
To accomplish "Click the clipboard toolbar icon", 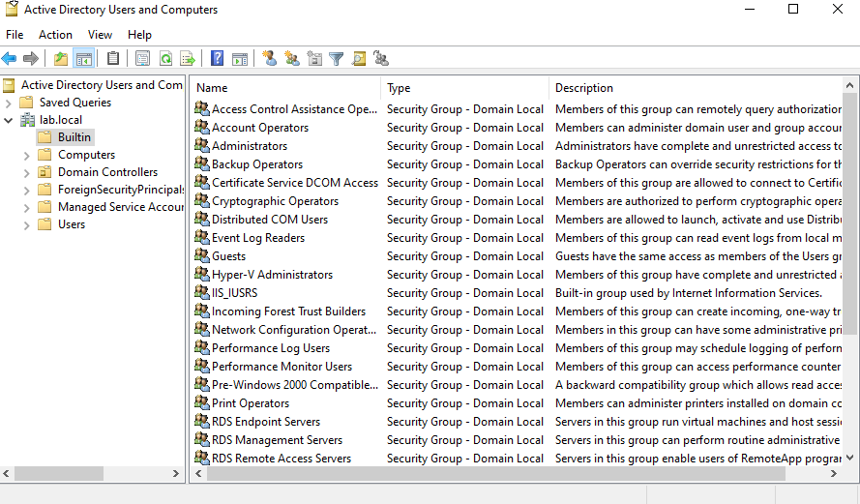I will point(113,58).
